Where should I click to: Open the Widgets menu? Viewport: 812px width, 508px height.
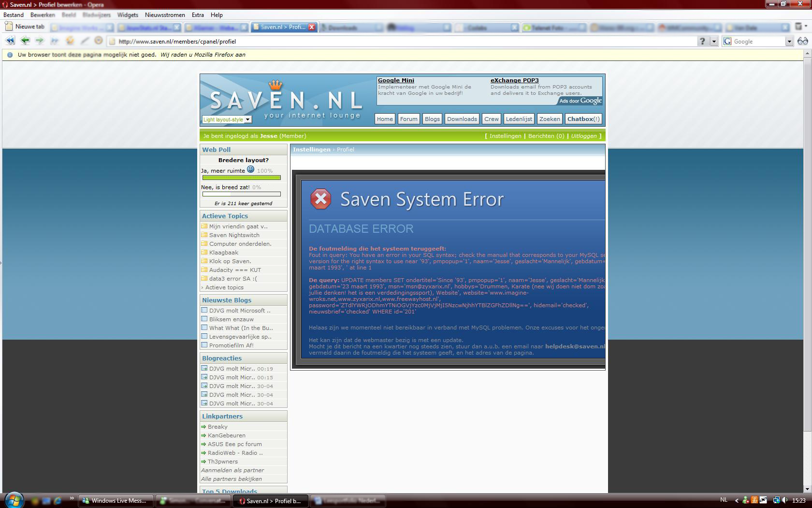(x=128, y=15)
